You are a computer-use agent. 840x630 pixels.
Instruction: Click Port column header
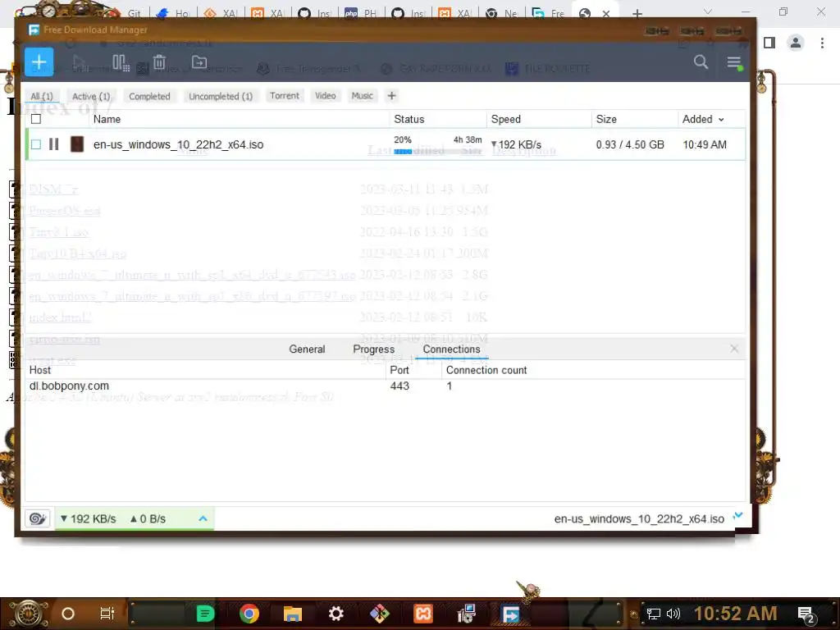[x=399, y=370]
